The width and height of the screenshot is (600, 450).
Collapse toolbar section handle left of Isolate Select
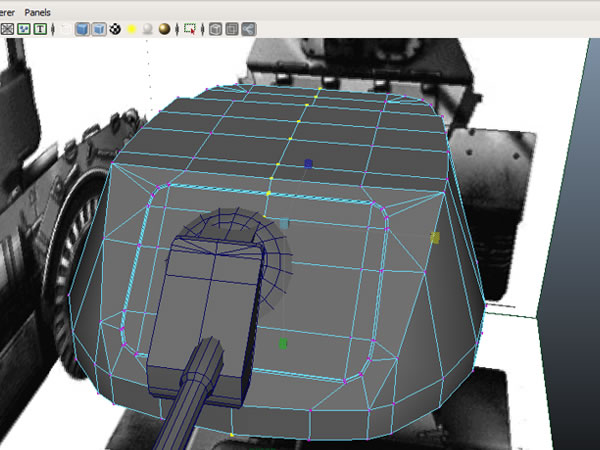(x=177, y=29)
